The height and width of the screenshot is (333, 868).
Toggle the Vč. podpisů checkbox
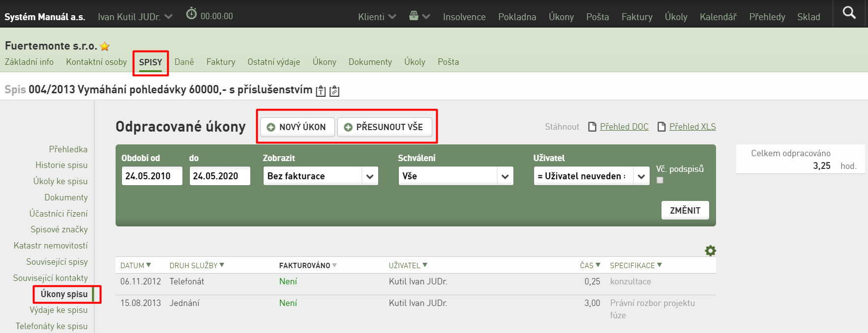[x=660, y=180]
